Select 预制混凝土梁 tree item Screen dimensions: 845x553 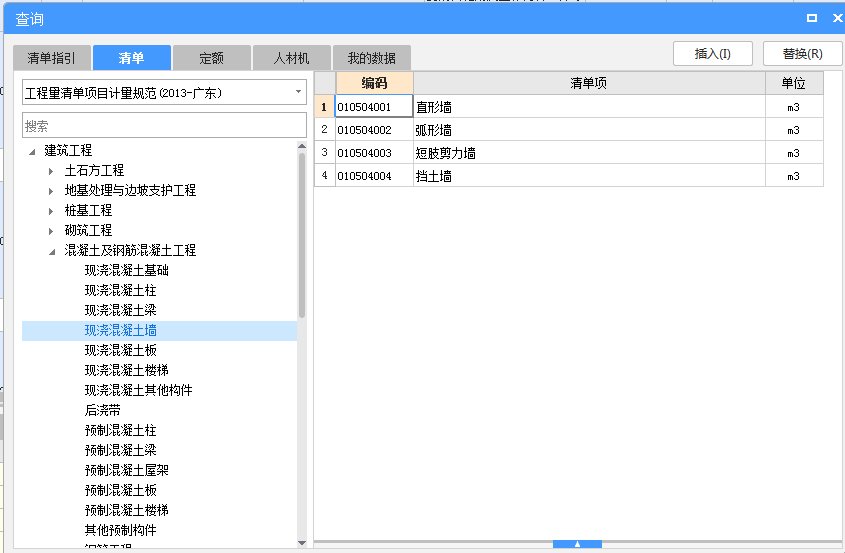[121, 450]
